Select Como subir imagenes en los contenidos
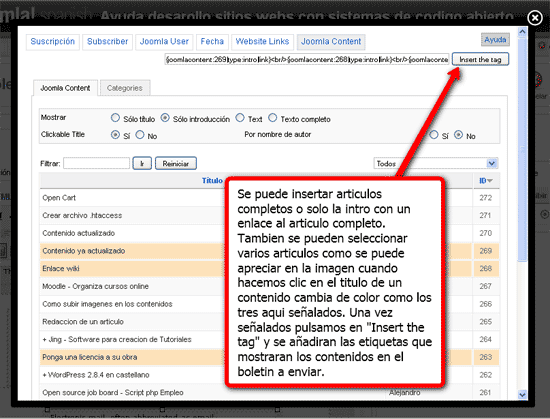Image resolution: width=550 pixels, height=419 pixels. [107, 304]
